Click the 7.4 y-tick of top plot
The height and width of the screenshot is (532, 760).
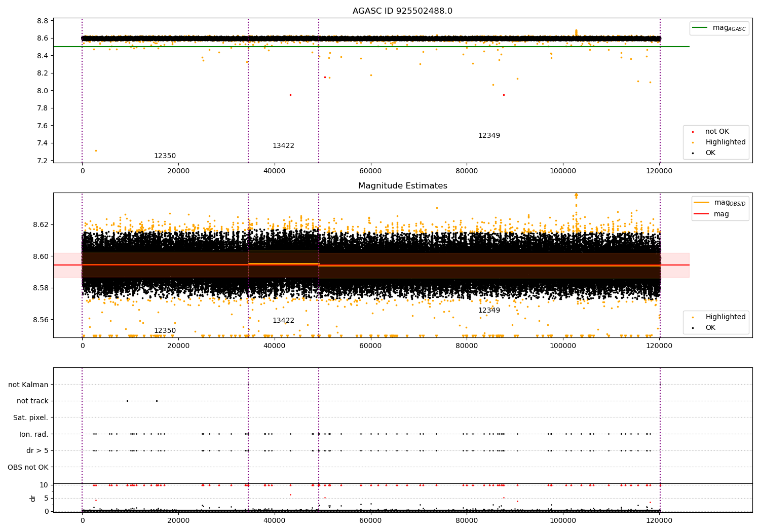(43, 143)
